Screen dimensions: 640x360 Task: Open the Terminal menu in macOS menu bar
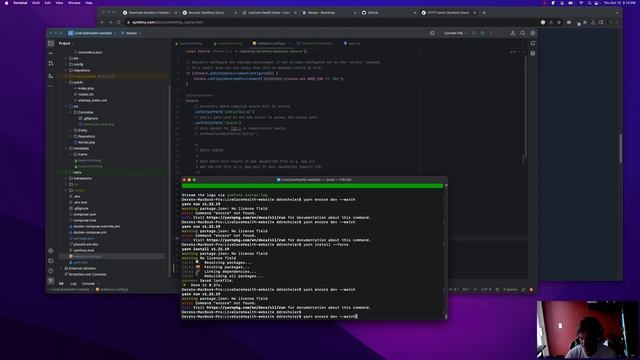click(x=20, y=3)
